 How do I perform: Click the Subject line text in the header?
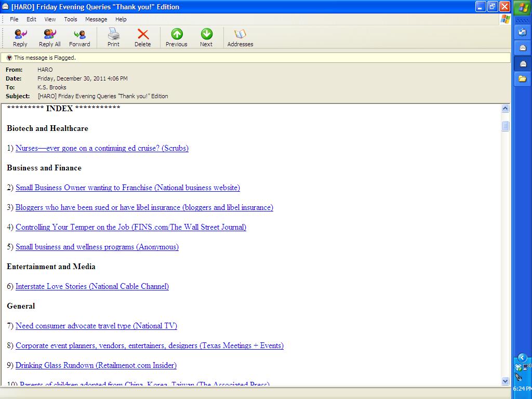tap(103, 96)
